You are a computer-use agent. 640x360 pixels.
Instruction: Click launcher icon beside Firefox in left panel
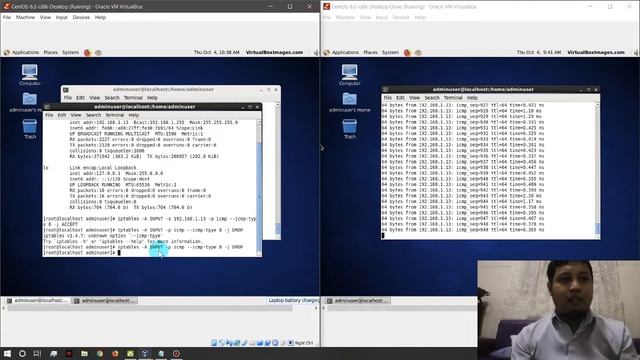[x=98, y=52]
